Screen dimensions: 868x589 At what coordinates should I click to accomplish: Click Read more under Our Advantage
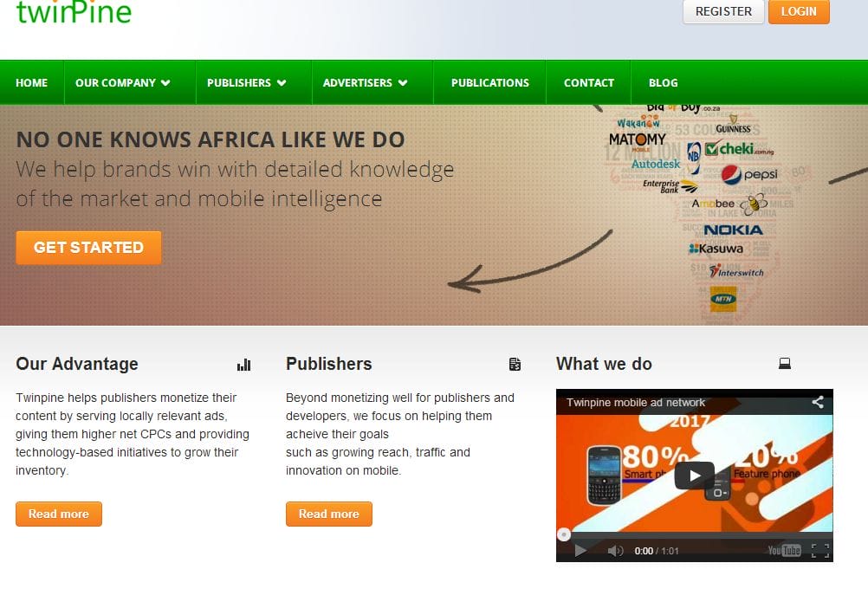[59, 514]
